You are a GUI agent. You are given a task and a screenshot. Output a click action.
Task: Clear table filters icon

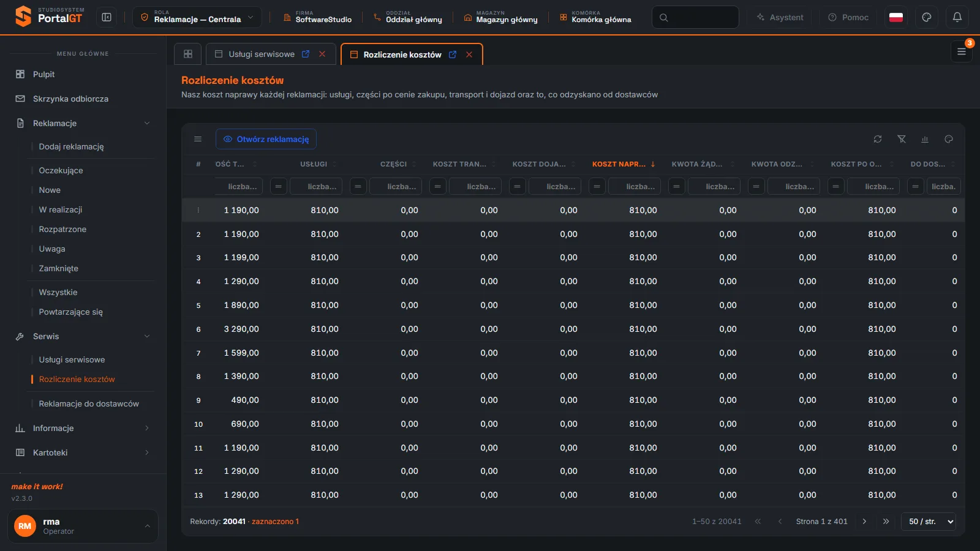[902, 139]
